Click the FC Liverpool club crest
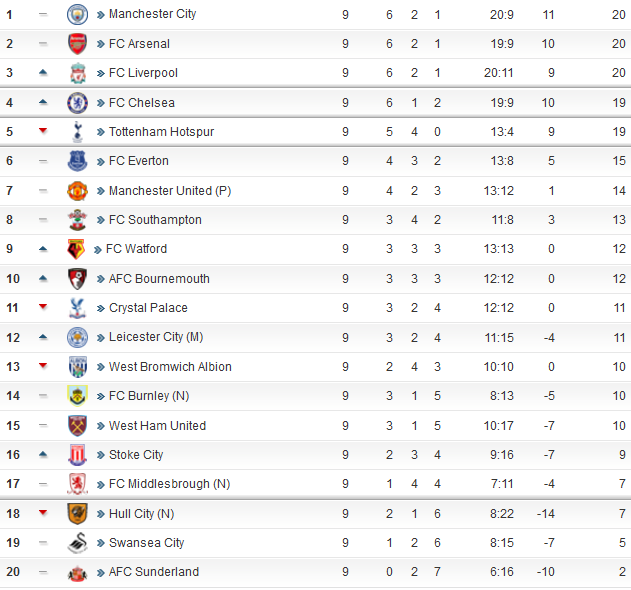Viewport: 631px width, 590px height. coord(77,73)
